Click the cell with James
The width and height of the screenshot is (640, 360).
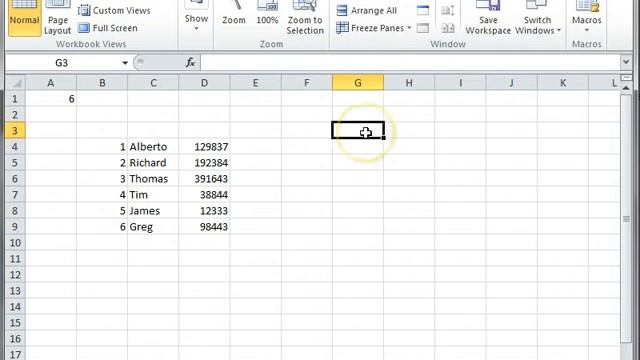[x=153, y=211]
